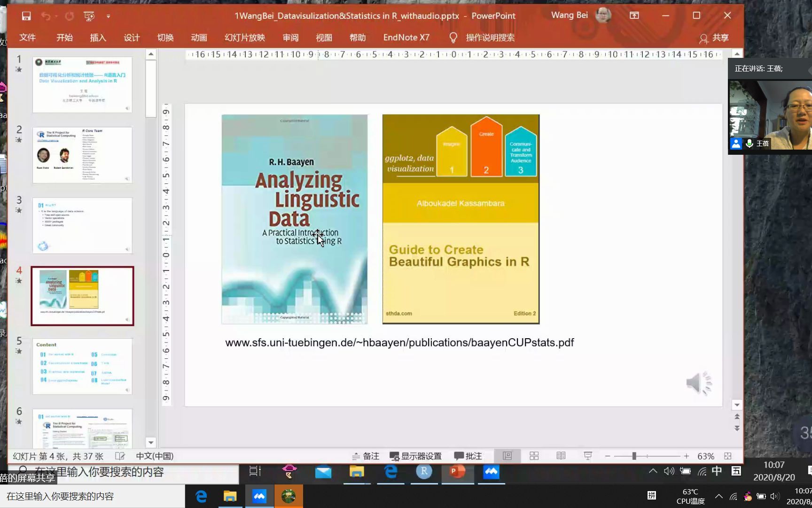Viewport: 812px width, 508px height.
Task: Click the ggplot2 Beautiful Graphics book cover
Action: click(x=461, y=219)
